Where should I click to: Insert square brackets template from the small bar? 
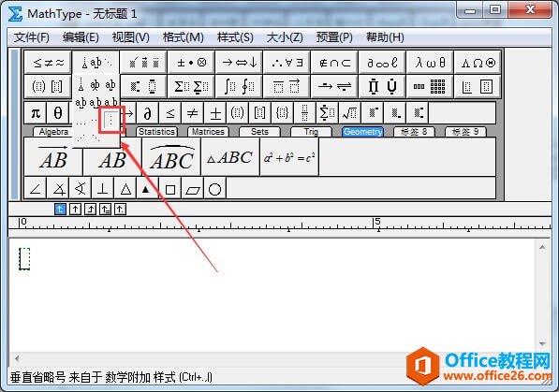point(260,113)
